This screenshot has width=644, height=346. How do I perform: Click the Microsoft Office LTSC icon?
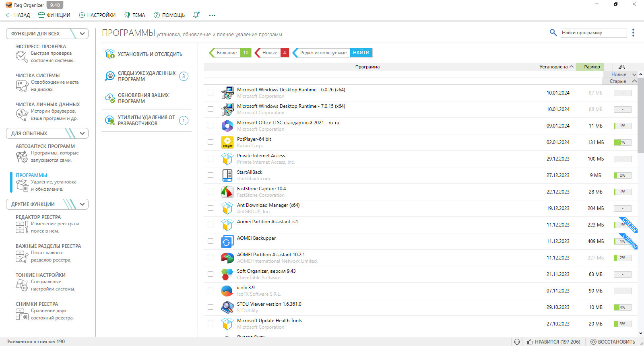[227, 126]
